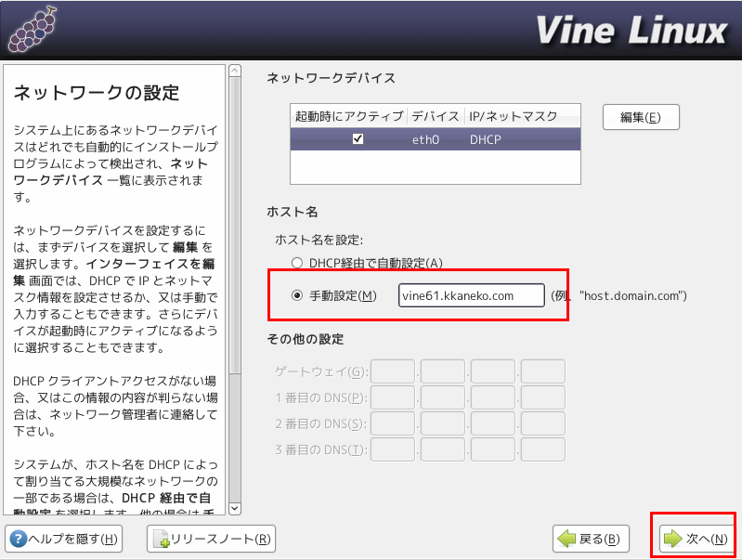Select 手動設定 radio button
This screenshot has width=742, height=560.
[296, 296]
